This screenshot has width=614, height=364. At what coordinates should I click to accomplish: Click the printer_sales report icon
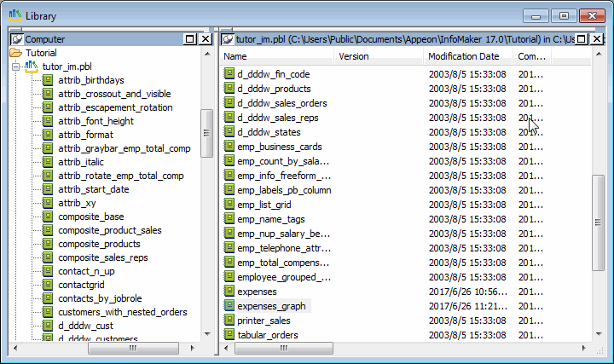pos(229,320)
